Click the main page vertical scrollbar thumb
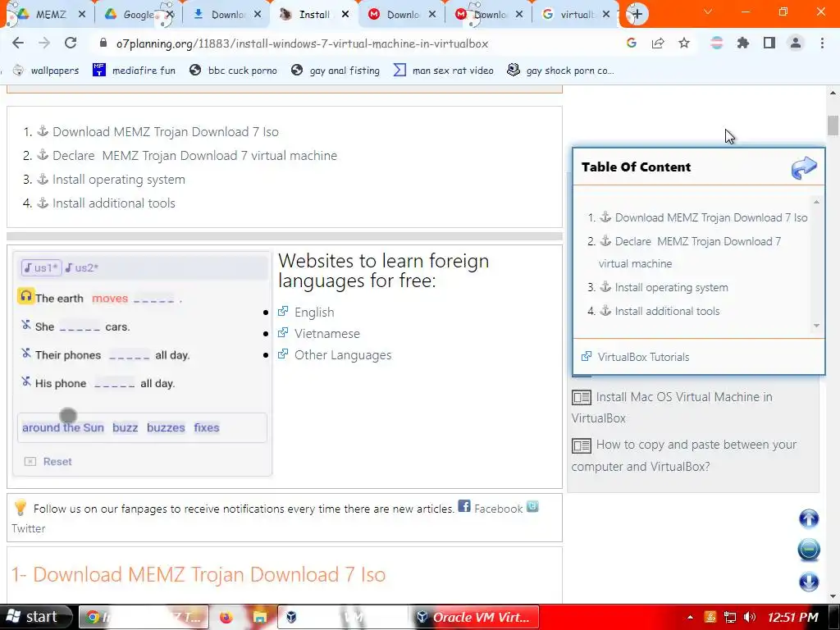Screen dimensions: 840x630 coord(833,126)
